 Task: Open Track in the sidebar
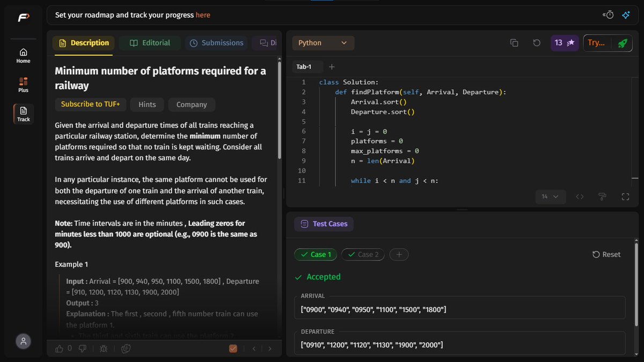click(23, 114)
